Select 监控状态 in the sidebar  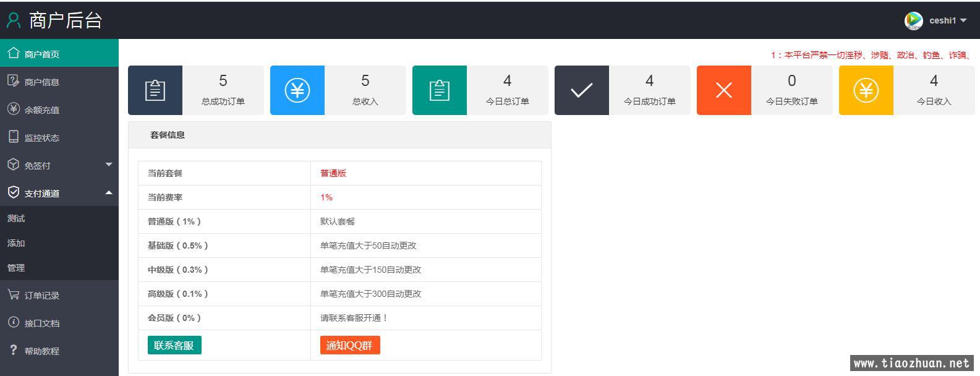[42, 137]
